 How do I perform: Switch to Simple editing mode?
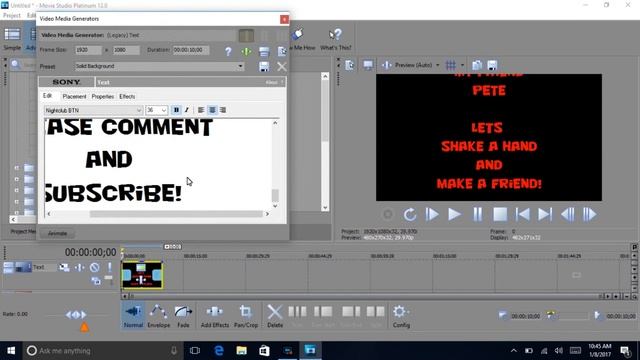coord(12,39)
